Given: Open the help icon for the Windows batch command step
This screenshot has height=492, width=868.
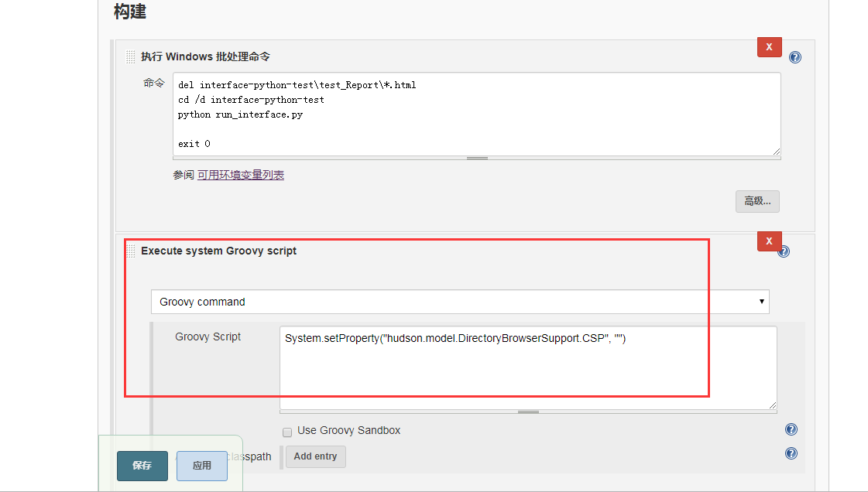Looking at the screenshot, I should [795, 56].
